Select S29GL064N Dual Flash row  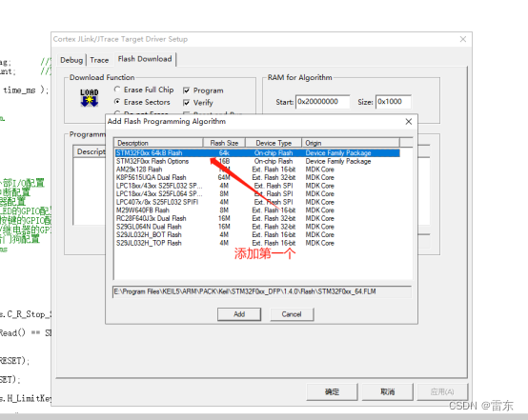pos(257,227)
